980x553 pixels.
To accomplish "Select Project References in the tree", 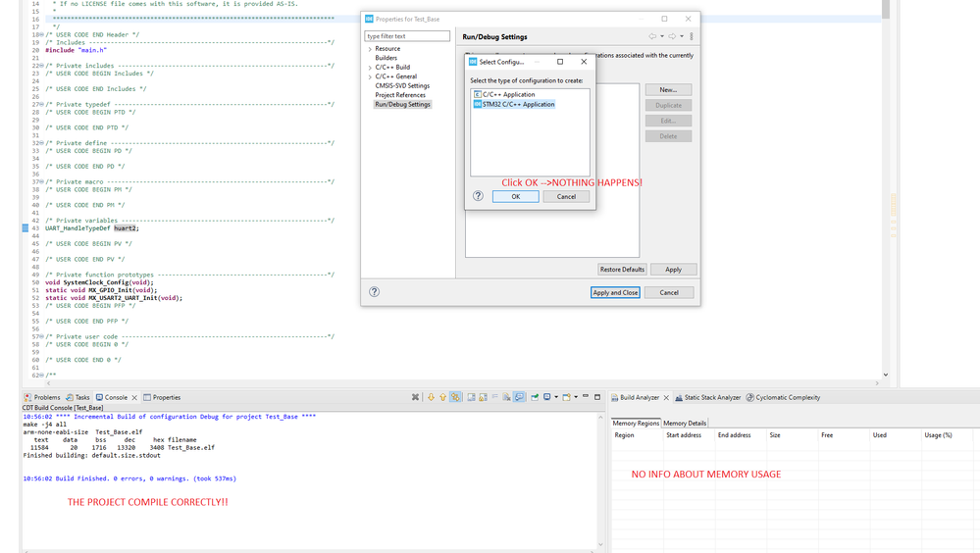I will (400, 95).
